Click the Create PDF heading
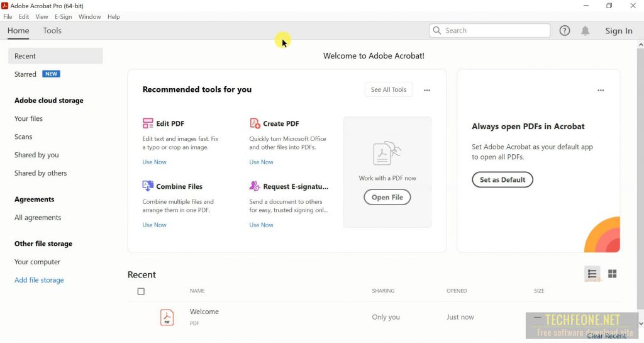644x343 pixels. click(x=281, y=123)
